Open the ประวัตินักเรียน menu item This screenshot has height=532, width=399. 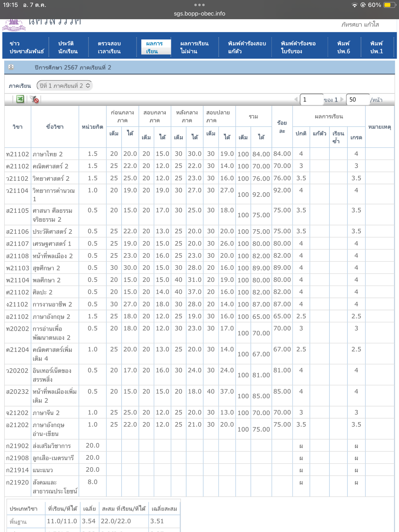[x=68, y=47]
